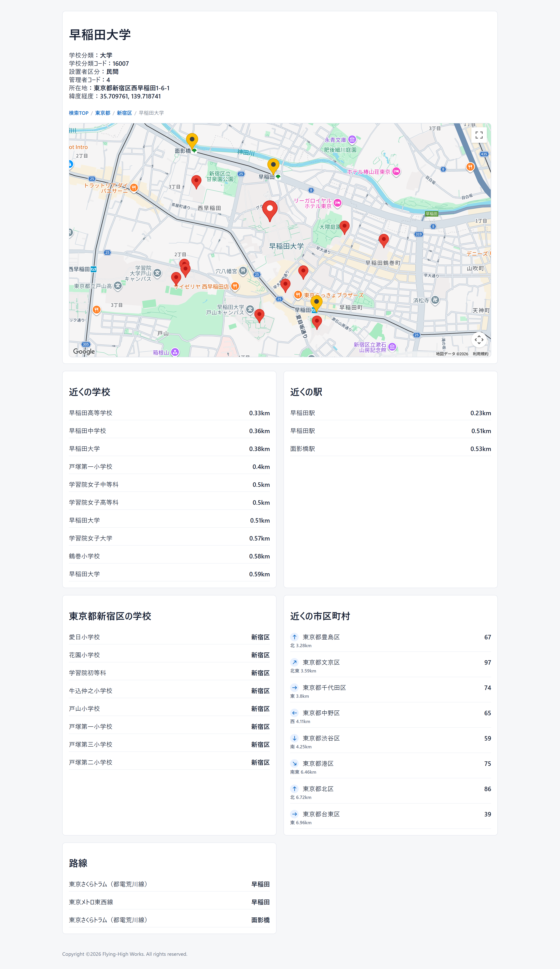
Task: Open 学習院女子中等科 nearby school
Action: pyautogui.click(x=170, y=484)
